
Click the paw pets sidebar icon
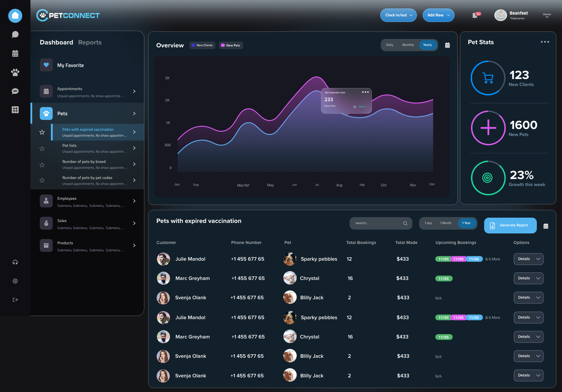coord(15,72)
